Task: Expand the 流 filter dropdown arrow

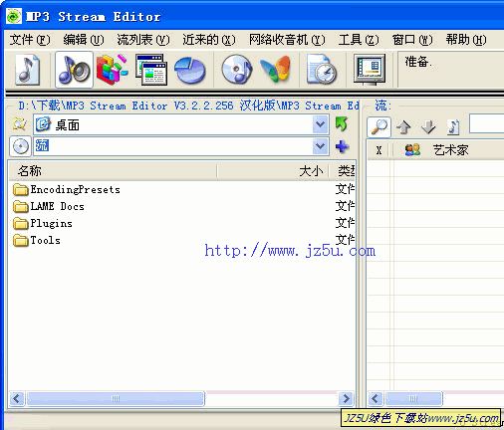Action: coord(320,146)
